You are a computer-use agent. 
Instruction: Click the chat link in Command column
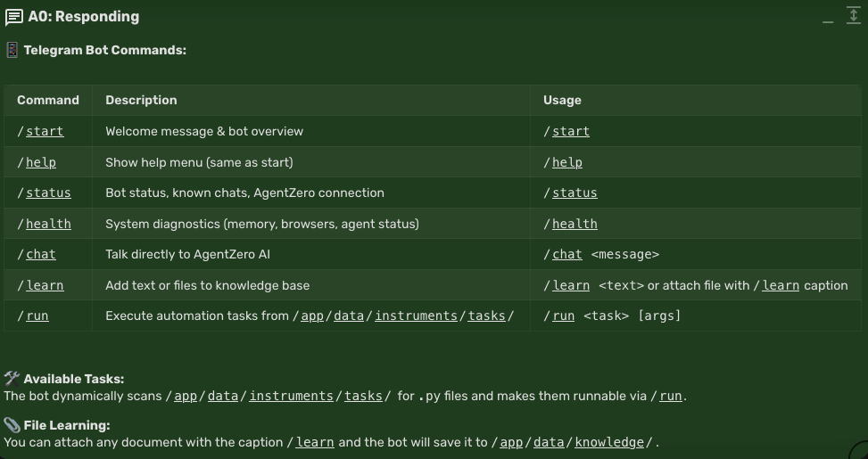[41, 254]
